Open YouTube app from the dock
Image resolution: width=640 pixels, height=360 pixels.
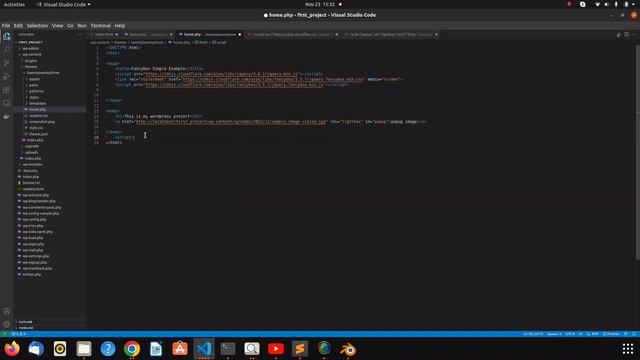coord(276,349)
